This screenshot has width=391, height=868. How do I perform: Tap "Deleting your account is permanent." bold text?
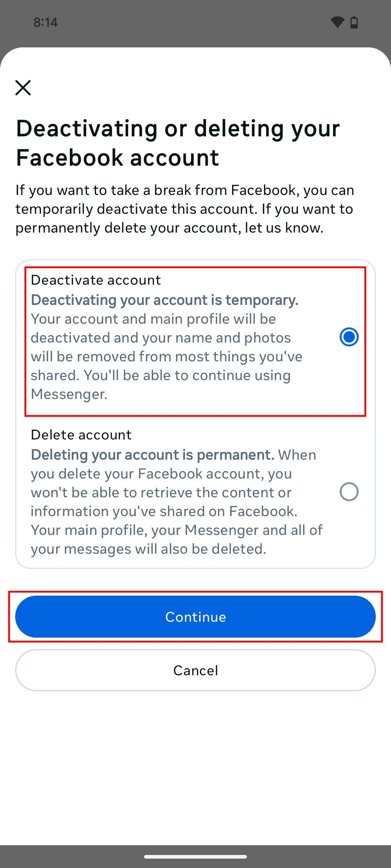152,455
